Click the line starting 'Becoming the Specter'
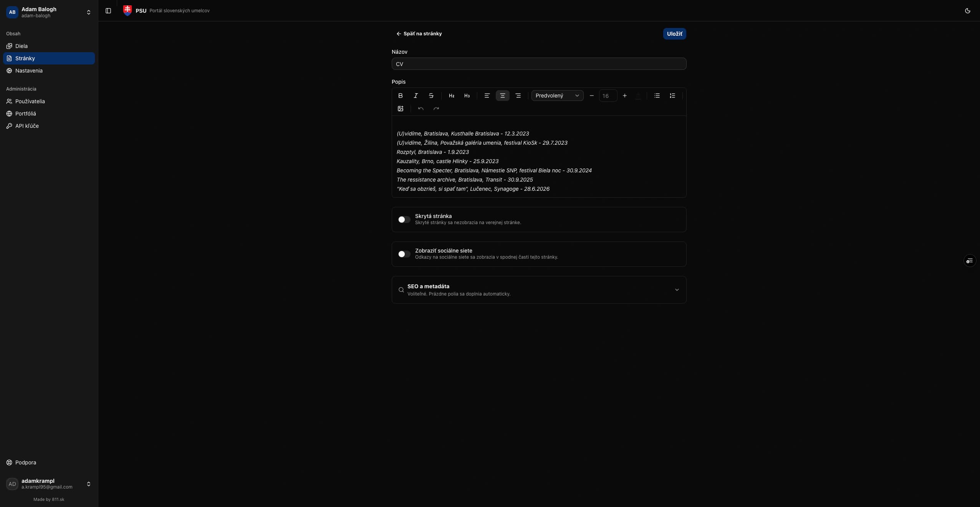 tap(494, 170)
